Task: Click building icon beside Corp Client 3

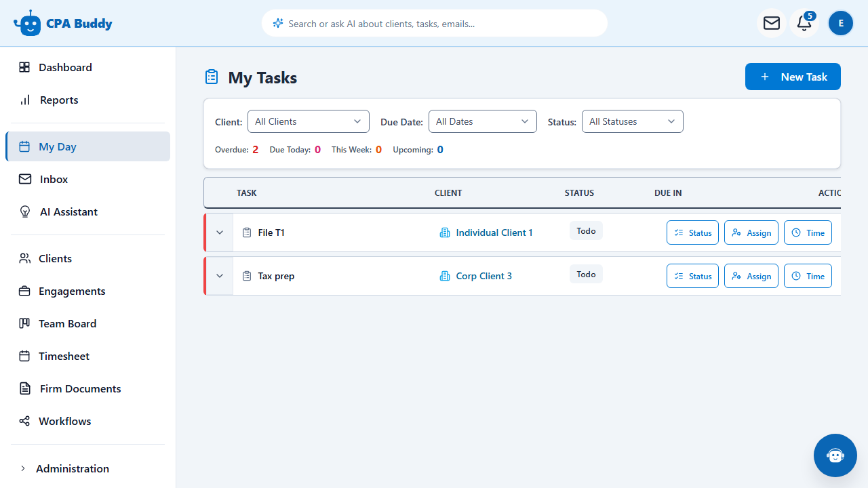Action: tap(445, 276)
